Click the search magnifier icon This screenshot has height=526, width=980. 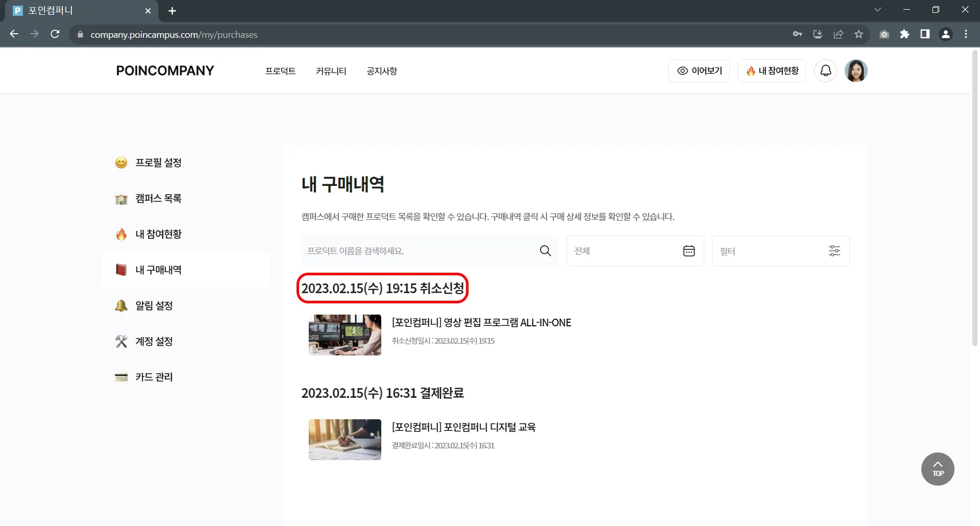tap(545, 251)
